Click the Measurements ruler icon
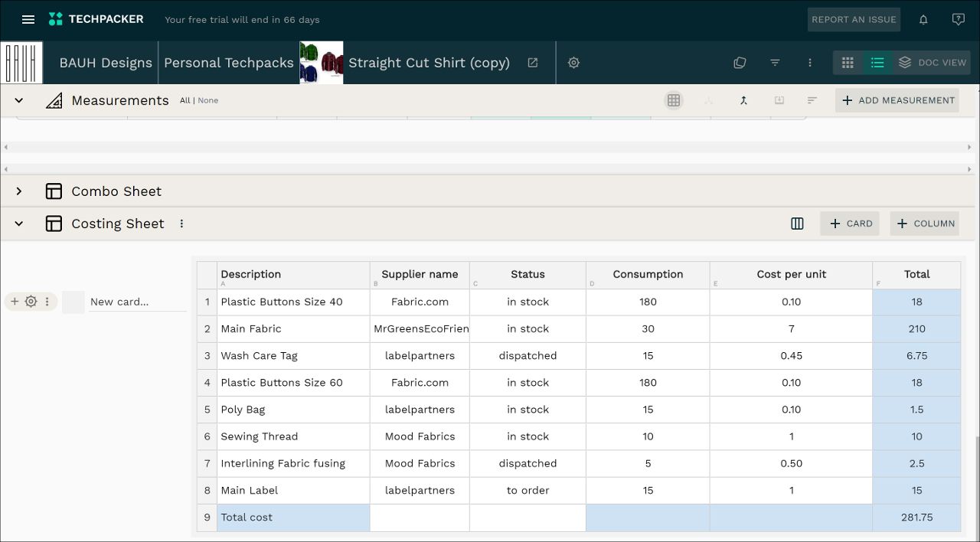The height and width of the screenshot is (542, 980). (54, 100)
